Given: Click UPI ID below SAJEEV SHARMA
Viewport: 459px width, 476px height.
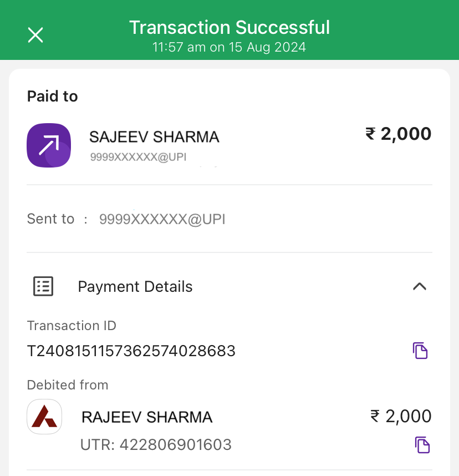Looking at the screenshot, I should (x=138, y=158).
